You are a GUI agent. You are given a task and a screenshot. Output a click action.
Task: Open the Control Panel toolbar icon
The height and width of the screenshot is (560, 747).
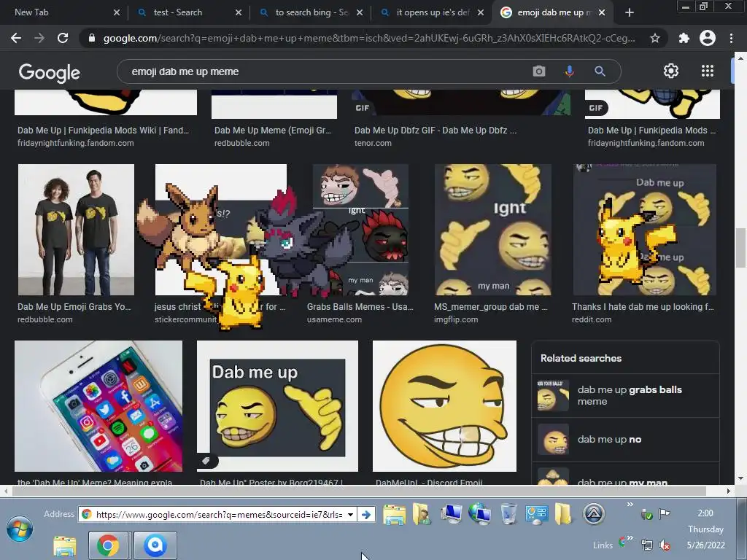pyautogui.click(x=536, y=514)
